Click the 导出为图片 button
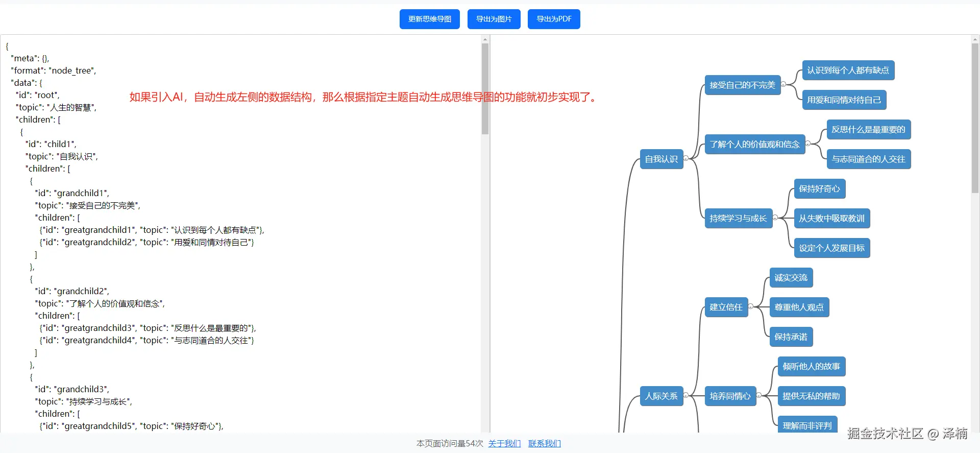Image resolution: width=980 pixels, height=453 pixels. coord(494,19)
